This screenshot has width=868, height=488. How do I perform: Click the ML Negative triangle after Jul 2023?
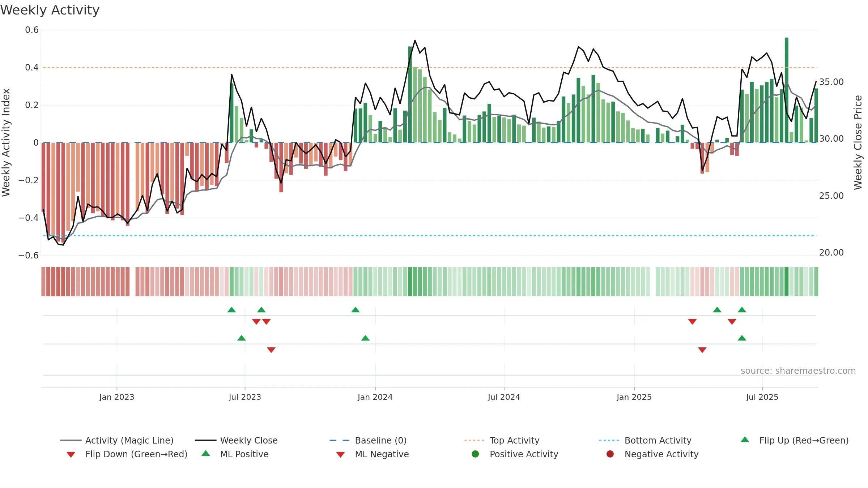point(271,350)
